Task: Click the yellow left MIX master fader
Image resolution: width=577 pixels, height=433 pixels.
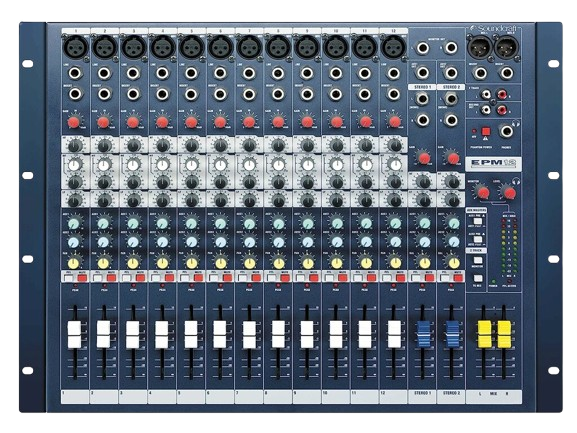Action: point(484,334)
